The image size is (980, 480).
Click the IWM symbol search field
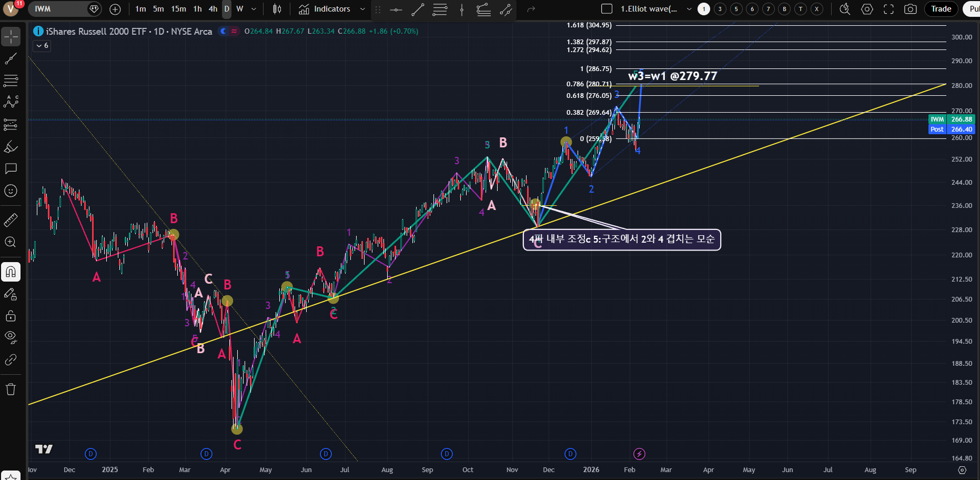click(58, 9)
